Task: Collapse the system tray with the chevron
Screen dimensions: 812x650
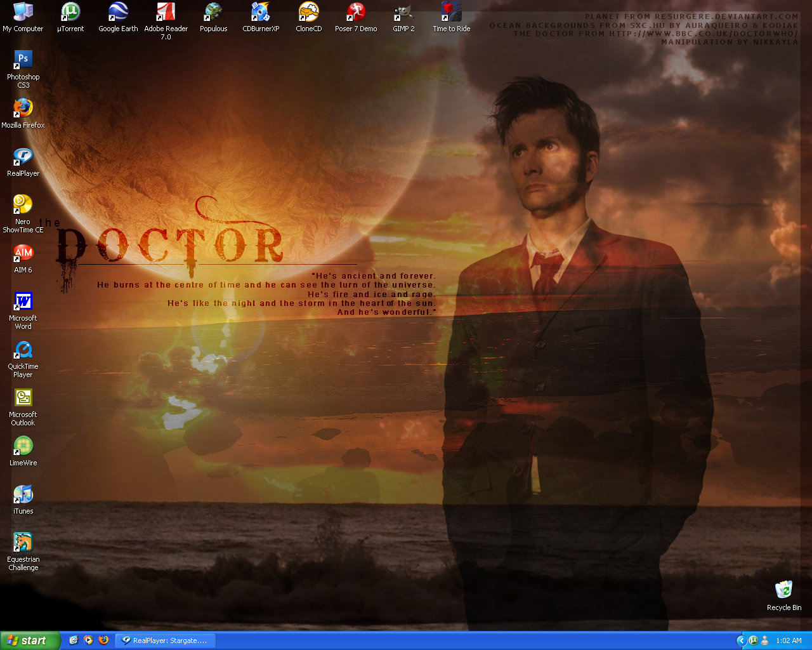Action: [742, 640]
